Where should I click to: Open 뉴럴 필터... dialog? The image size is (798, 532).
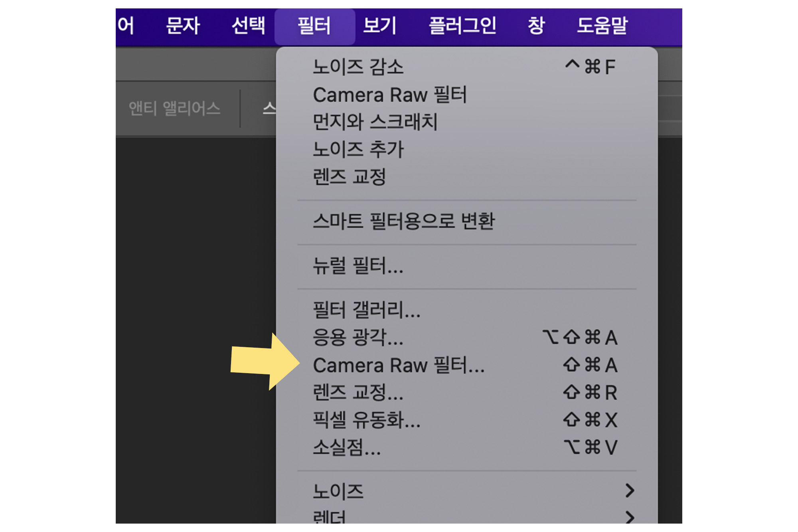pyautogui.click(x=358, y=265)
